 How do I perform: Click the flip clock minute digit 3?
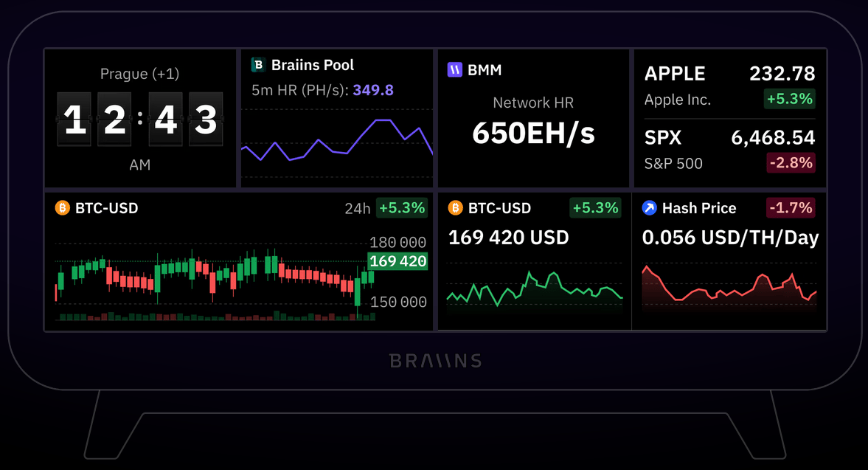[206, 119]
